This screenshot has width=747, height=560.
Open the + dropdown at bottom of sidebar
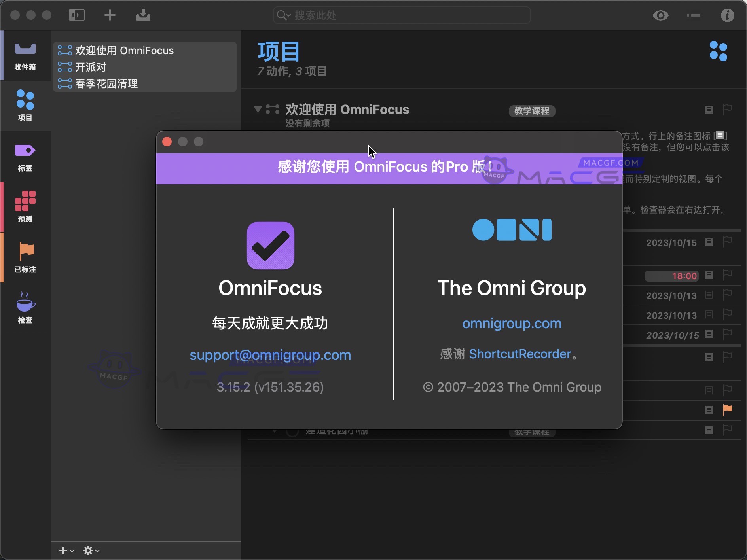(x=65, y=550)
